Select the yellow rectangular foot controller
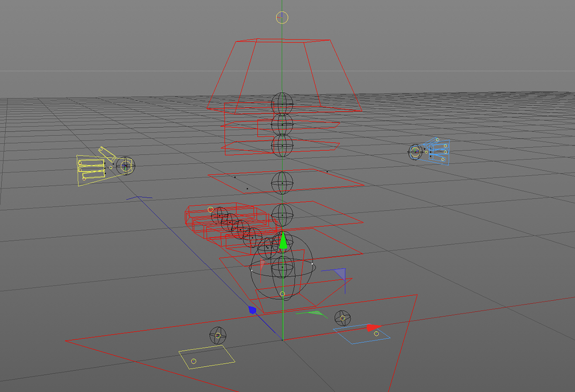 [207, 357]
